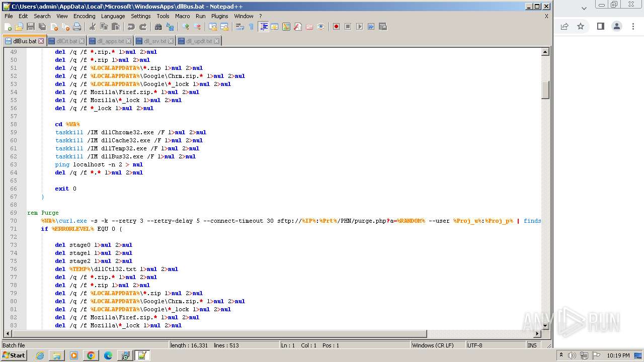Close the dll_apps.txt tab
644x362 pixels.
(x=129, y=41)
